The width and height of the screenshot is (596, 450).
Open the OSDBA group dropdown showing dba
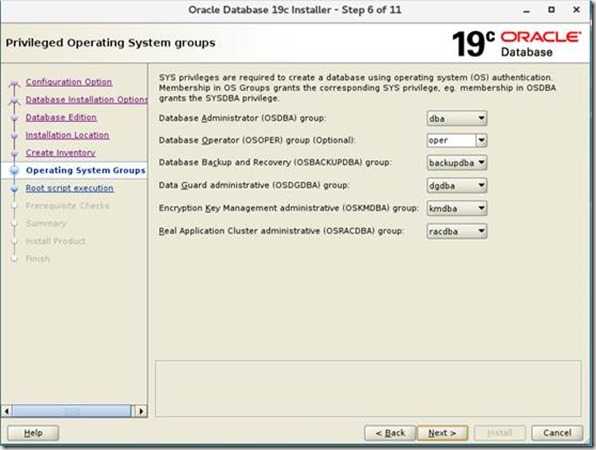457,118
